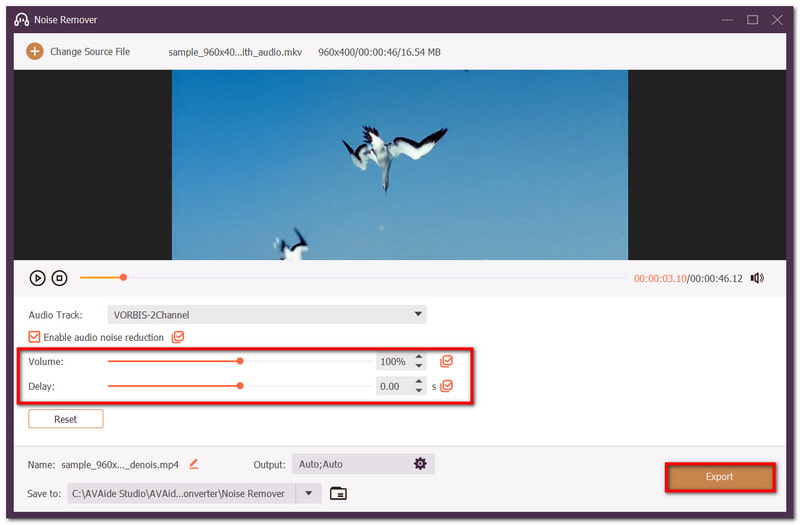Click output name sample_960x..._denois.mp4
Image resolution: width=800 pixels, height=525 pixels.
point(120,465)
